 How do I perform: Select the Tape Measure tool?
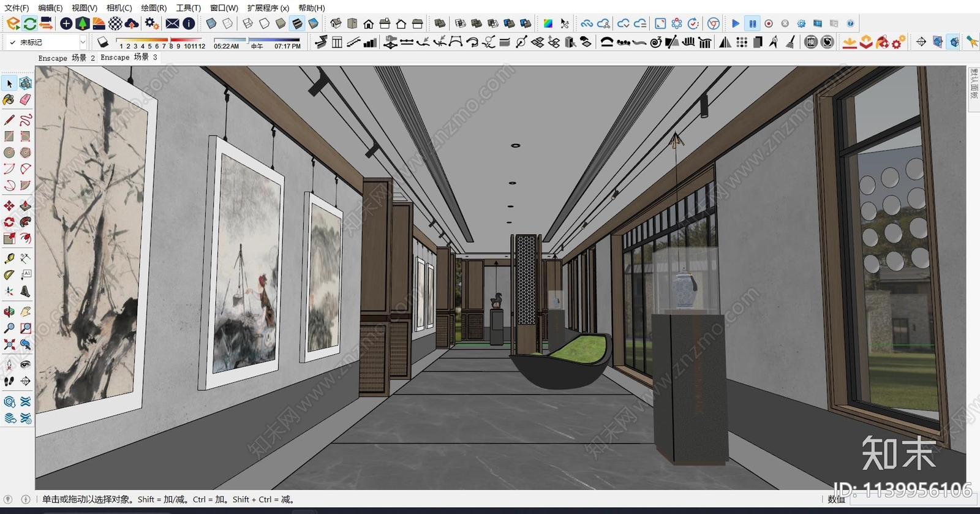[x=9, y=259]
